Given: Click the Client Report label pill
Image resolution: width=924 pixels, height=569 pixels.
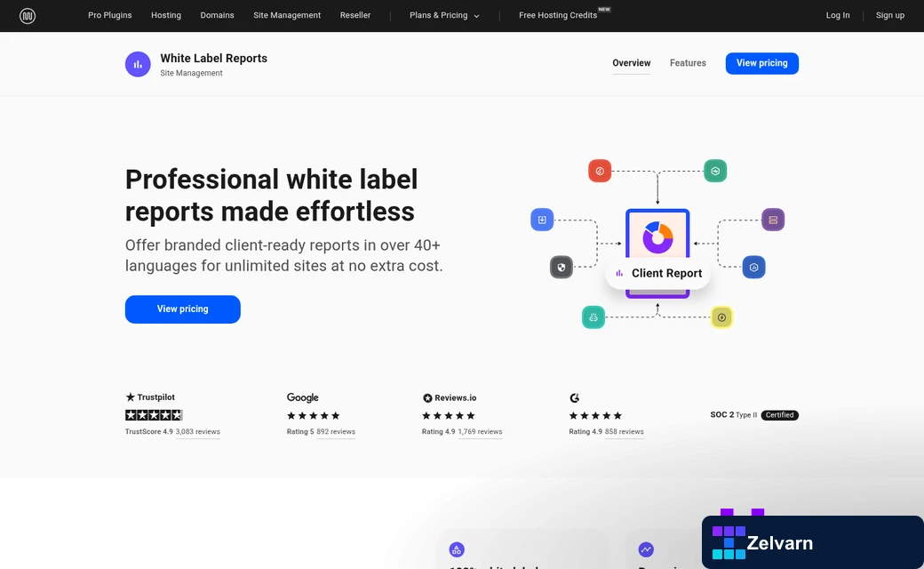Looking at the screenshot, I should 658,274.
